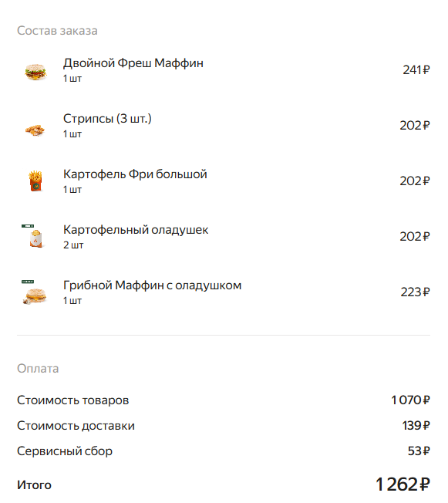This screenshot has height=503, width=448.
Task: Select the Стоимость доставки row label
Action: (x=76, y=426)
